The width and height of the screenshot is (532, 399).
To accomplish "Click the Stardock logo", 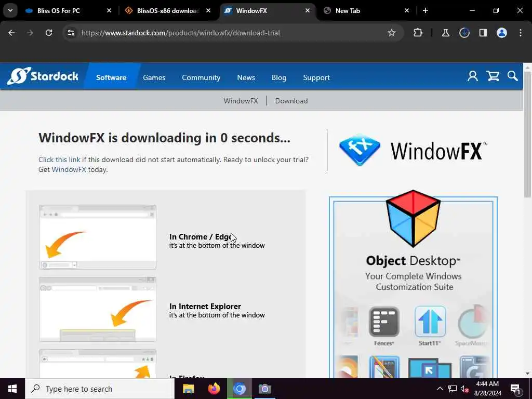I will point(43,76).
